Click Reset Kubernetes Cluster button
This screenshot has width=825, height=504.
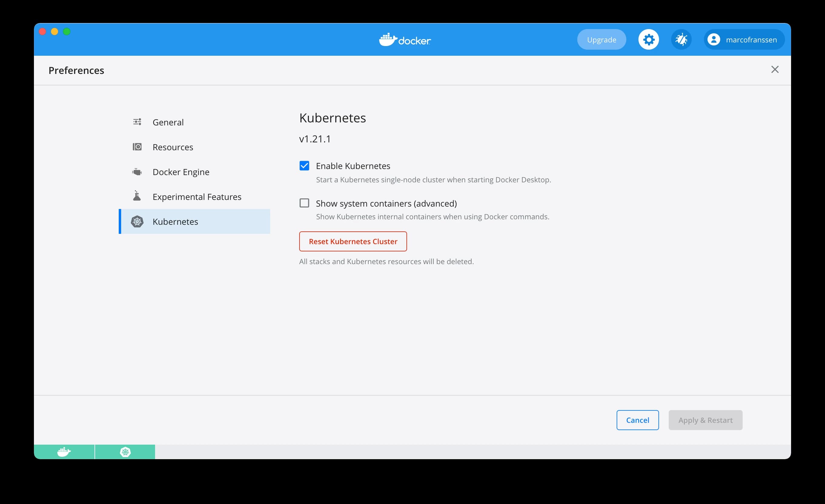coord(353,241)
